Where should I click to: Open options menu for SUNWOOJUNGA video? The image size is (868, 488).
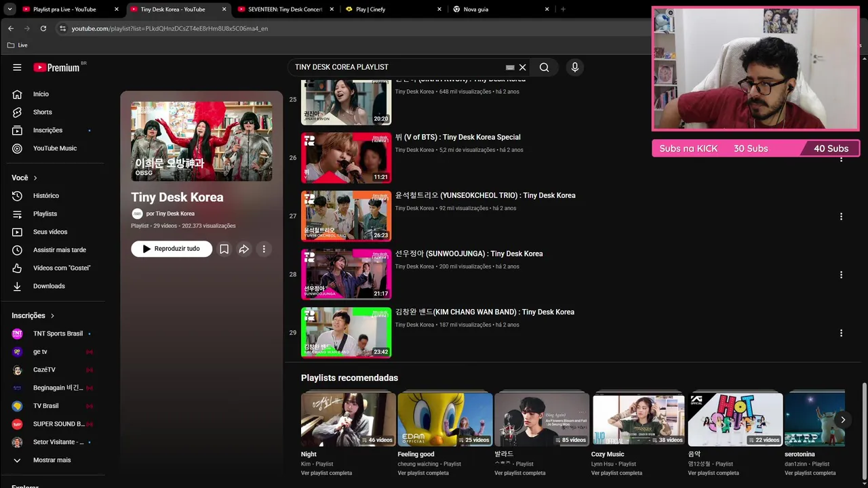(x=841, y=274)
